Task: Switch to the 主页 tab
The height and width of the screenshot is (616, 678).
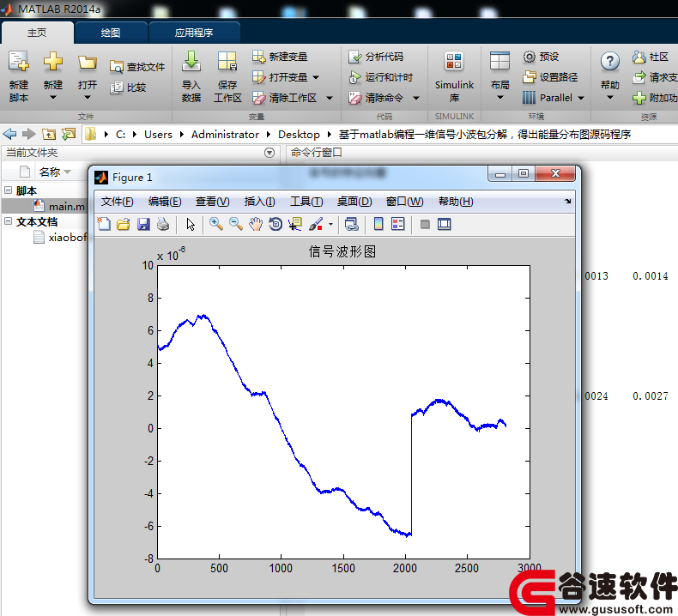Action: 37,33
